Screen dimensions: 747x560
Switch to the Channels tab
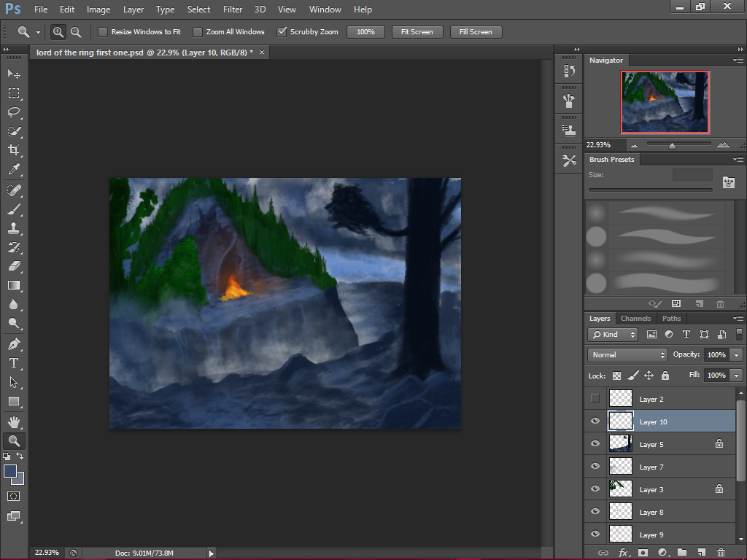point(635,318)
